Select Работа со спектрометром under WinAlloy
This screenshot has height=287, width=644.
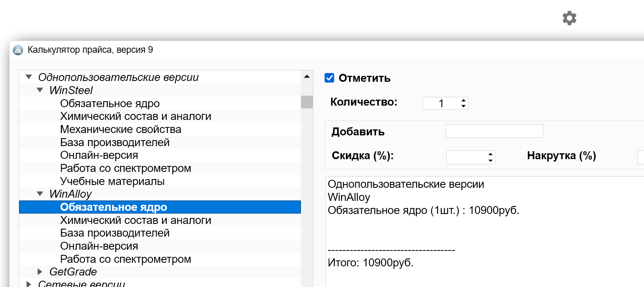coord(125,259)
